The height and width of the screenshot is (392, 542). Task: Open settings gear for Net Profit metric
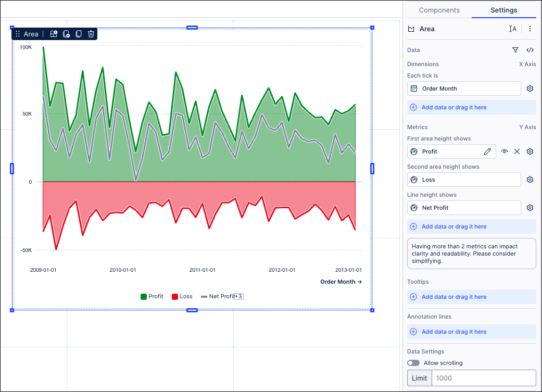530,208
